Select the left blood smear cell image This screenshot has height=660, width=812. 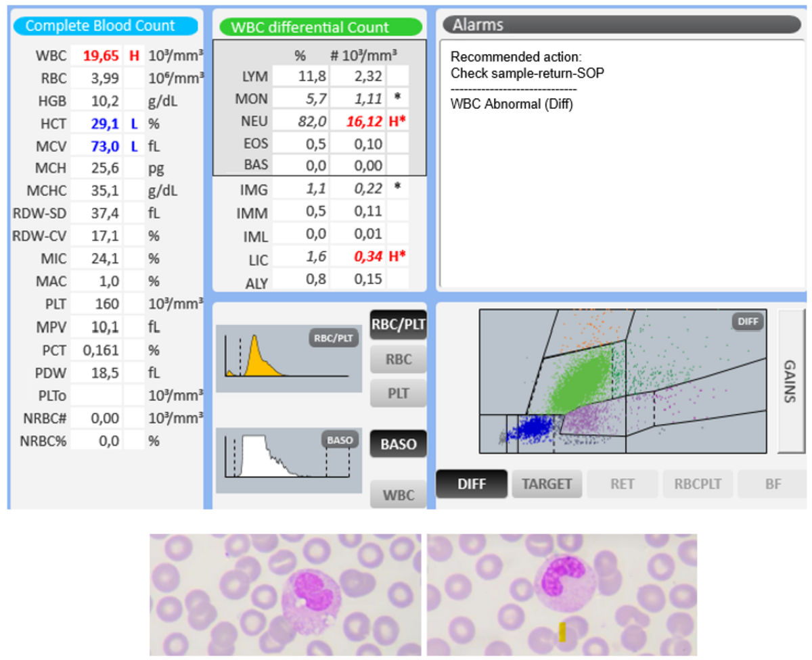[285, 594]
